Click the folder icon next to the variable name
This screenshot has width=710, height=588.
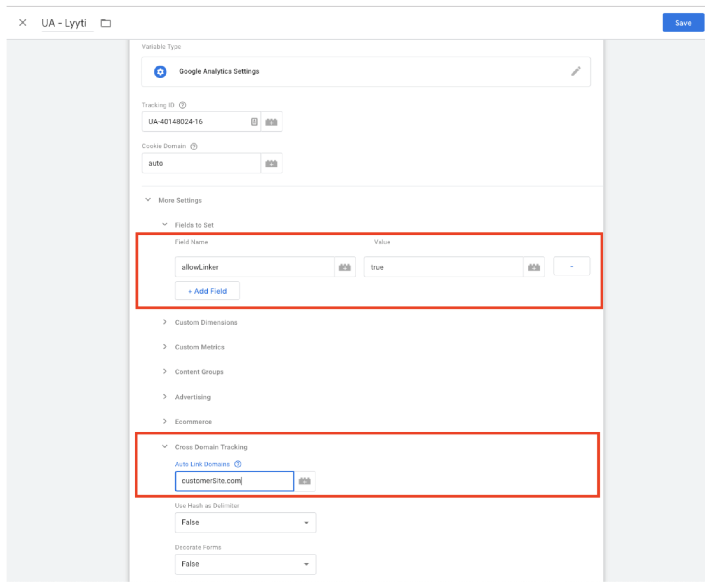click(x=106, y=23)
